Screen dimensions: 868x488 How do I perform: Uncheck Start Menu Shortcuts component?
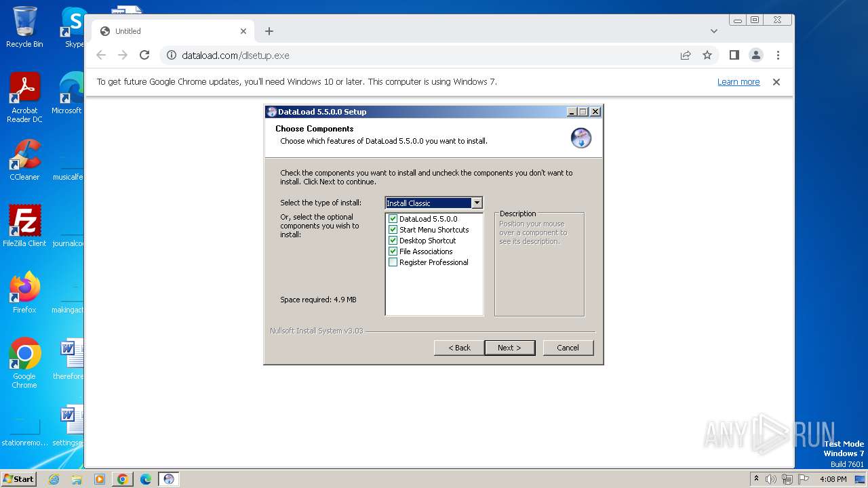pyautogui.click(x=393, y=230)
